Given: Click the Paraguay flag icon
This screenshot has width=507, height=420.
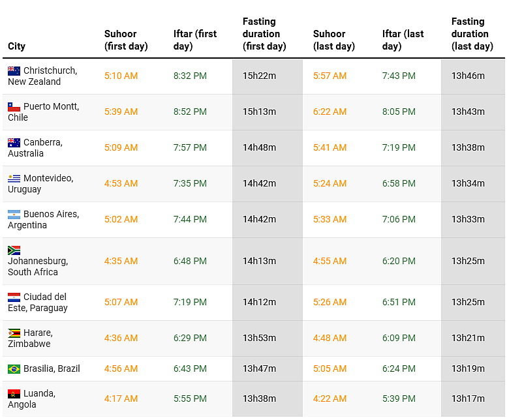Looking at the screenshot, I should (x=14, y=297).
